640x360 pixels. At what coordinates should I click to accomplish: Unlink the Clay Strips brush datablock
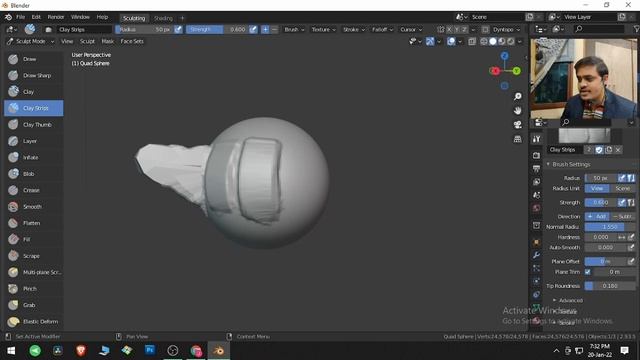coord(618,150)
